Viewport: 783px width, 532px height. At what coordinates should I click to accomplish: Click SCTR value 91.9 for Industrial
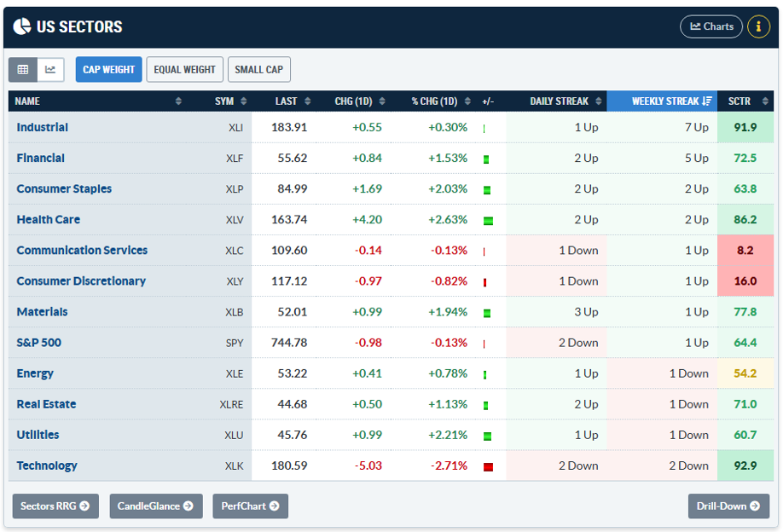745,127
